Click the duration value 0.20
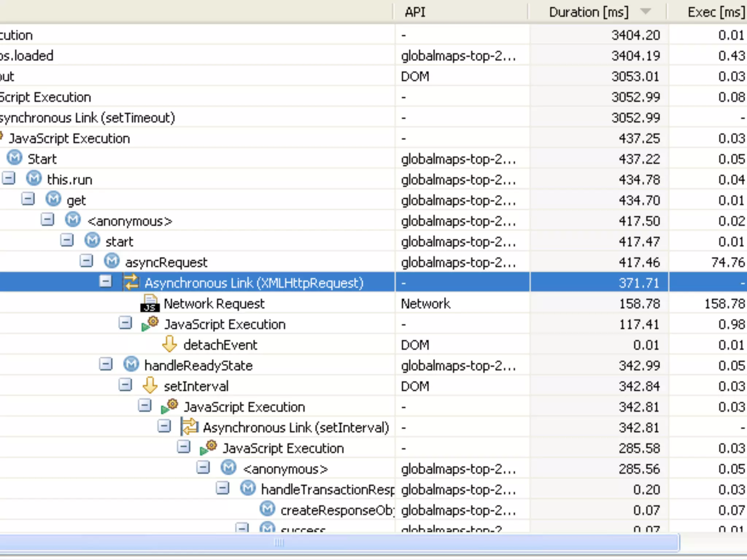Image resolution: width=747 pixels, height=560 pixels. (x=647, y=489)
